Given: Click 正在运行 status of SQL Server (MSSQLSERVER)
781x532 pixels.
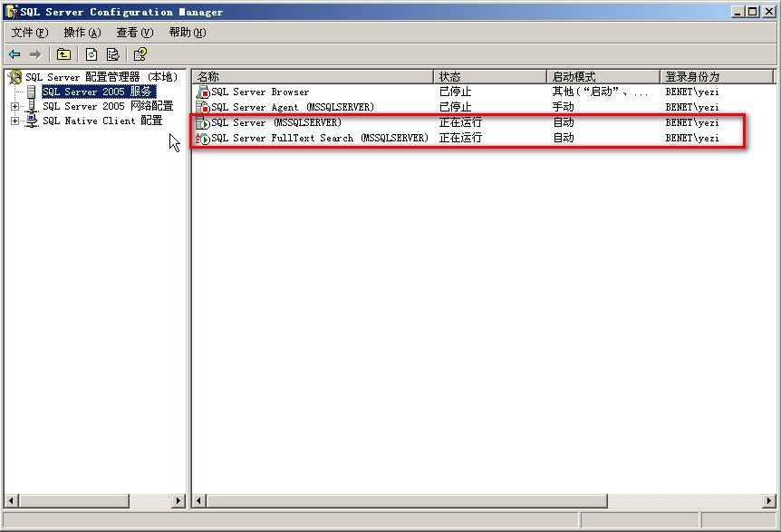Looking at the screenshot, I should [x=460, y=122].
